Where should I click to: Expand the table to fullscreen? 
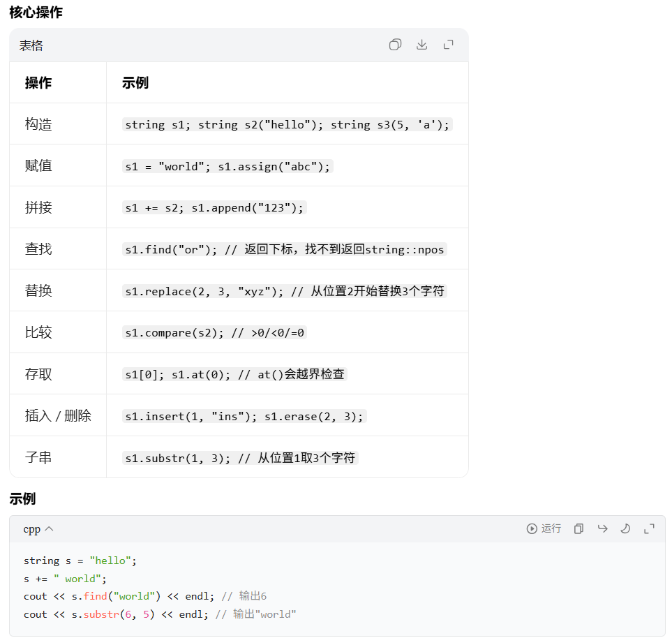(448, 45)
